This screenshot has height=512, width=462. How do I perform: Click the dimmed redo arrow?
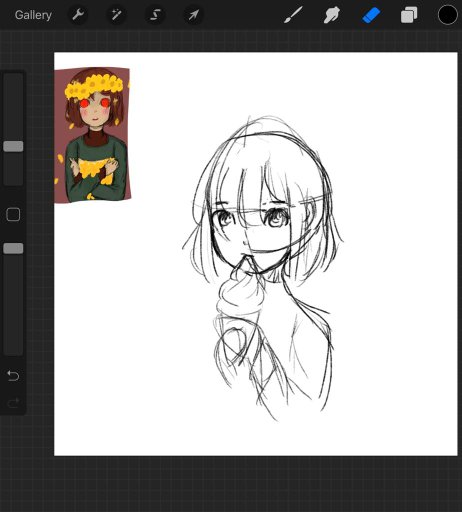tap(13, 403)
